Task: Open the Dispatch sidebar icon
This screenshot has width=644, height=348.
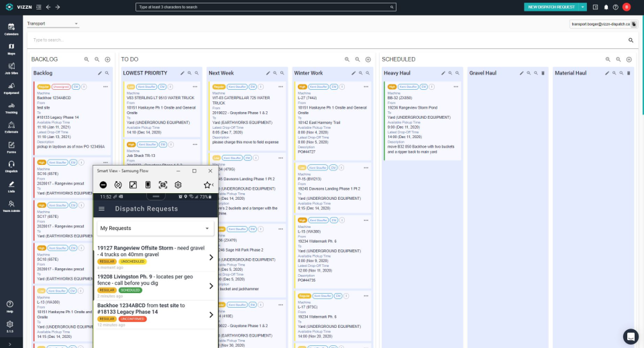Action: 11,166
